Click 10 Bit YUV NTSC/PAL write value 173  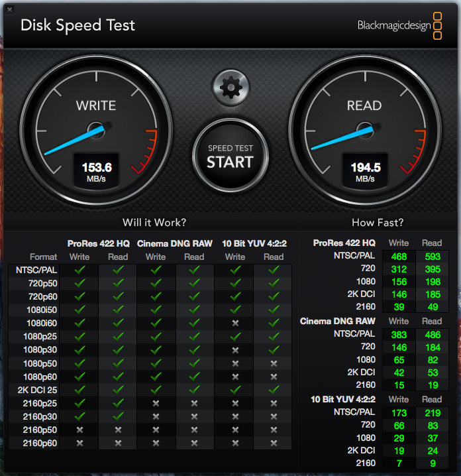point(399,413)
